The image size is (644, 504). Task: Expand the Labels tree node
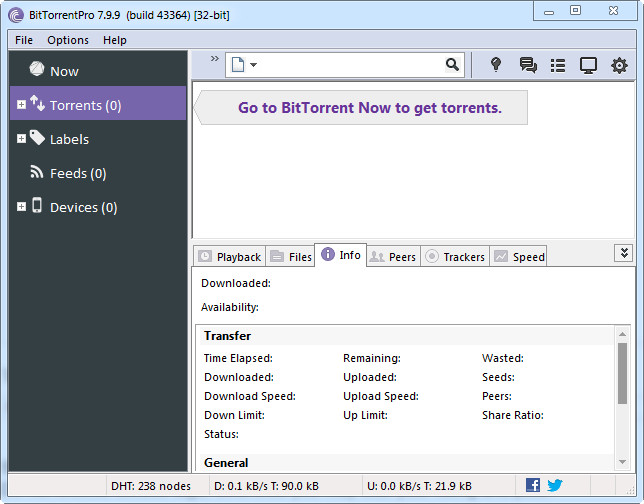point(21,139)
